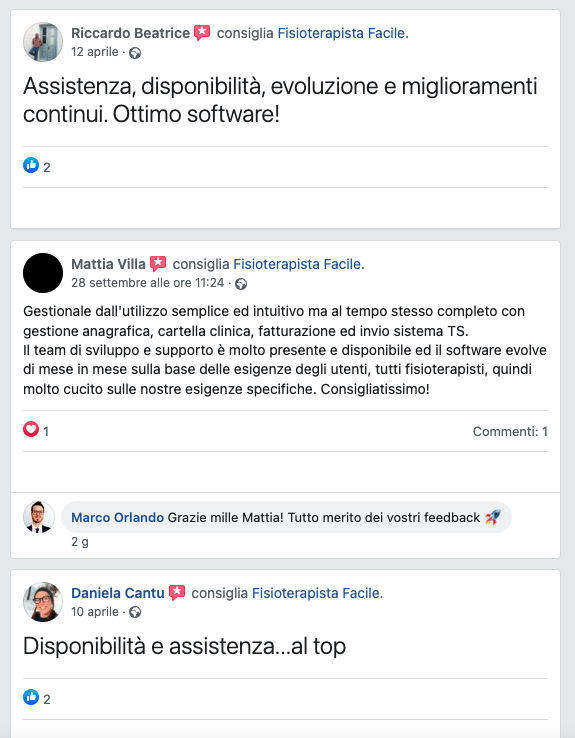Open Daniela Cantu's profile picture
Viewport: 575px width, 738px height.
pos(43,602)
